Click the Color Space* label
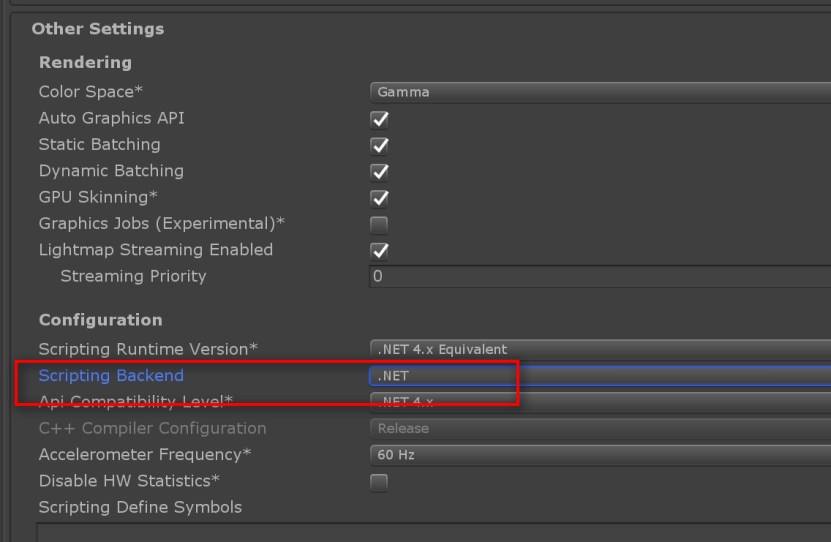This screenshot has width=831, height=542. click(x=91, y=92)
